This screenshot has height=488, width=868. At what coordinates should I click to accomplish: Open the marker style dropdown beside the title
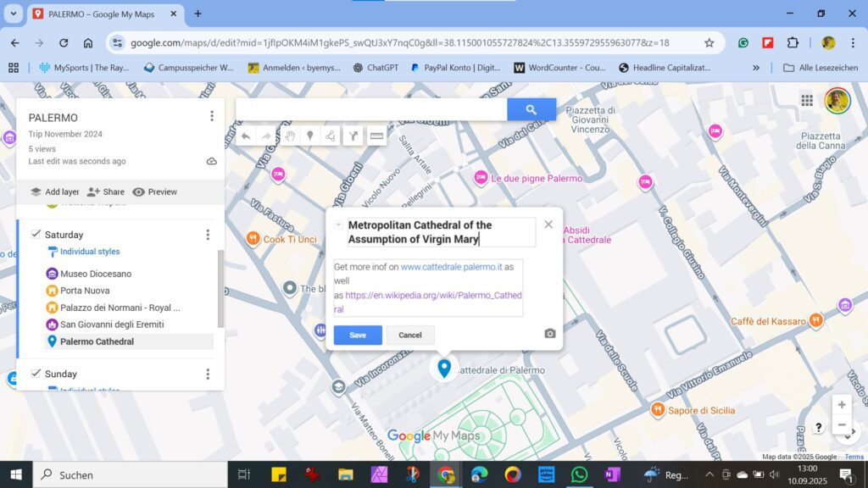click(340, 225)
